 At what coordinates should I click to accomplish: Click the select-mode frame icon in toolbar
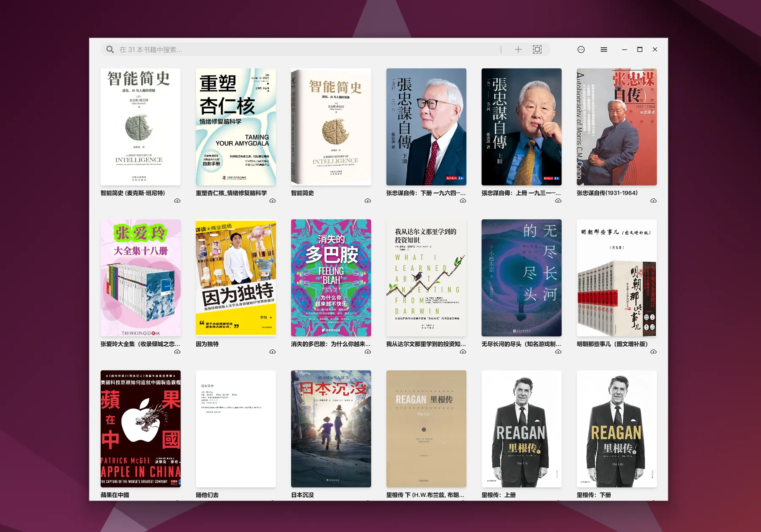tap(537, 49)
